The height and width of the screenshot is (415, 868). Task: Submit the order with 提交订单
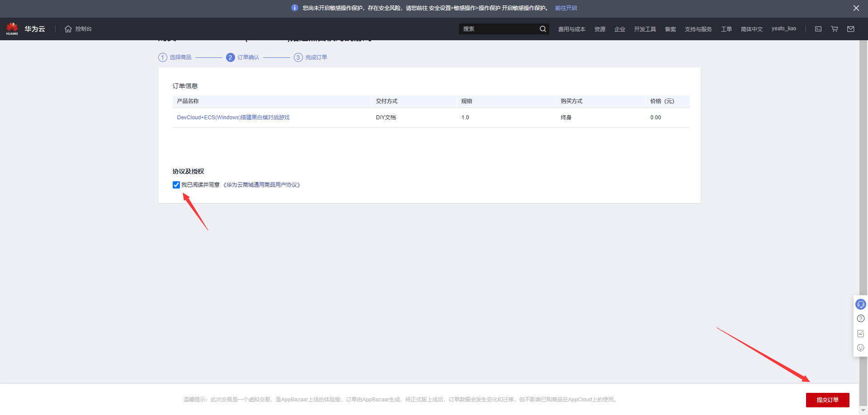(x=827, y=400)
